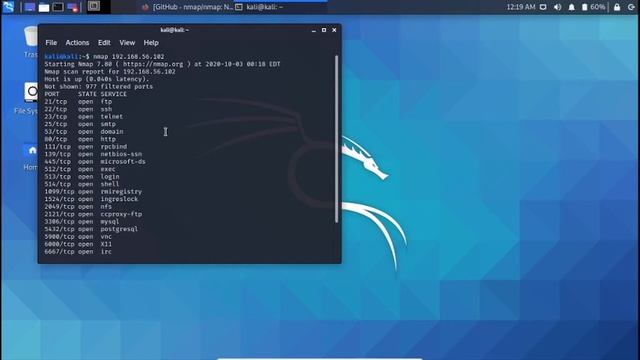The width and height of the screenshot is (640, 360).
Task: Click the 12:19 AM panel clock
Action: [521, 7]
